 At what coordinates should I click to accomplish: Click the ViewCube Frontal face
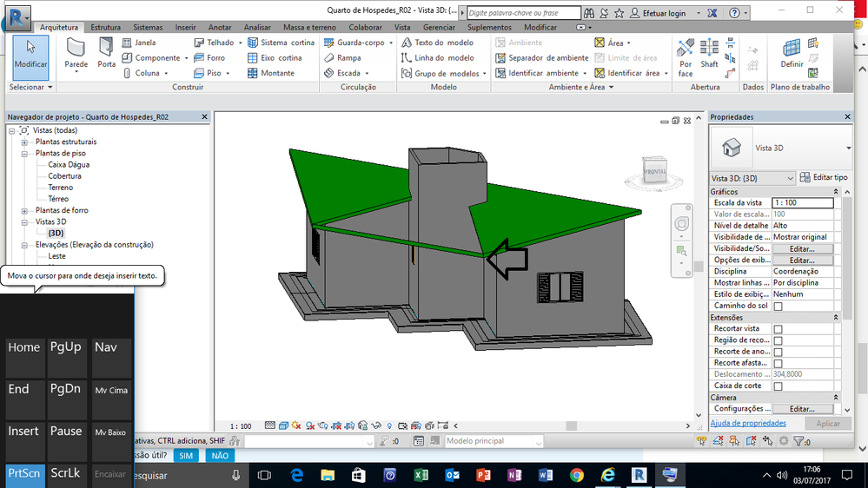click(655, 171)
